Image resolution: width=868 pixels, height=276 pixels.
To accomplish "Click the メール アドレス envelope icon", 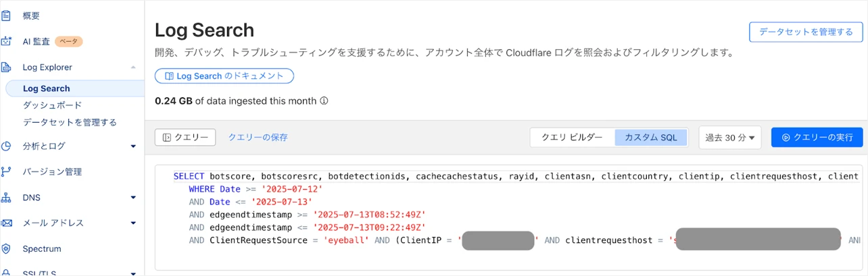I will (7, 223).
